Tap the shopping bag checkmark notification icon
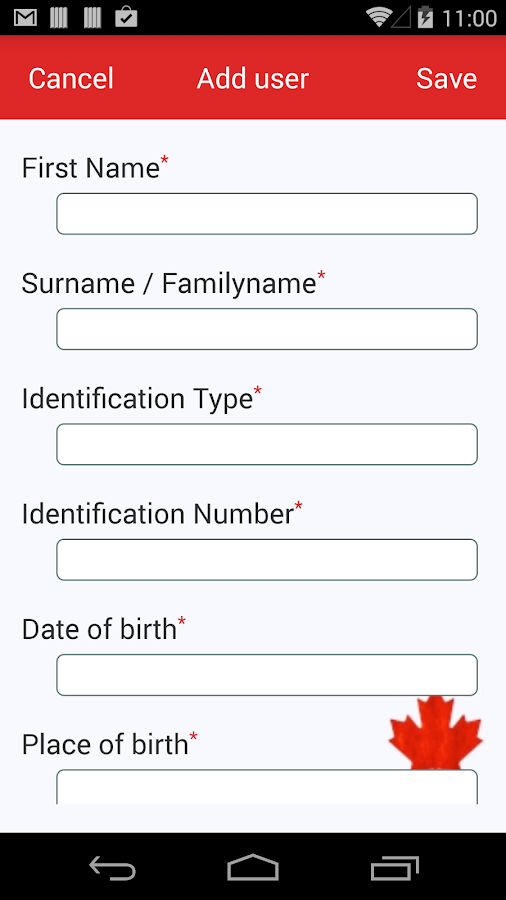The height and width of the screenshot is (900, 506). click(x=126, y=18)
